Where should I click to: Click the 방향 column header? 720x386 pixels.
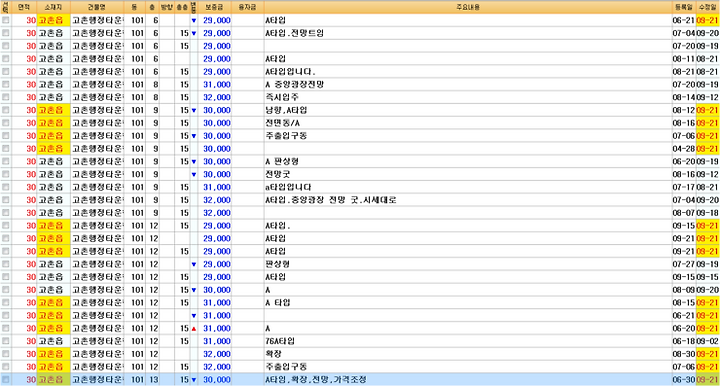pos(167,7)
